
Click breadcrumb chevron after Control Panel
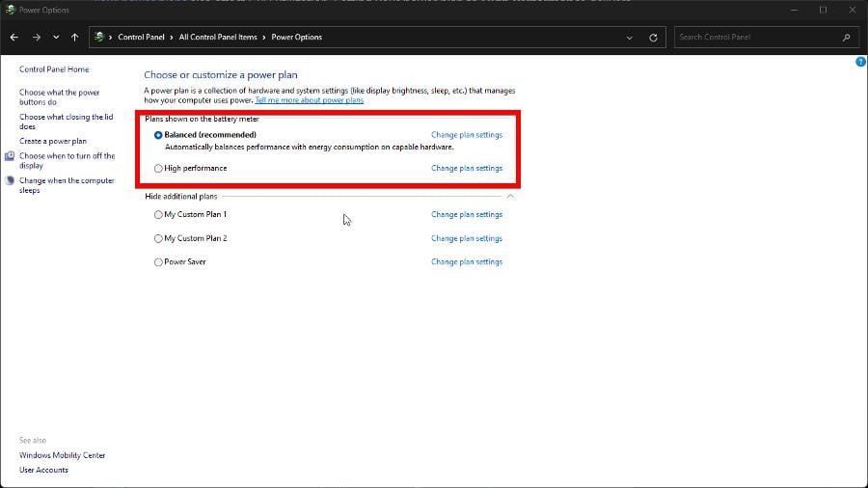pos(172,37)
